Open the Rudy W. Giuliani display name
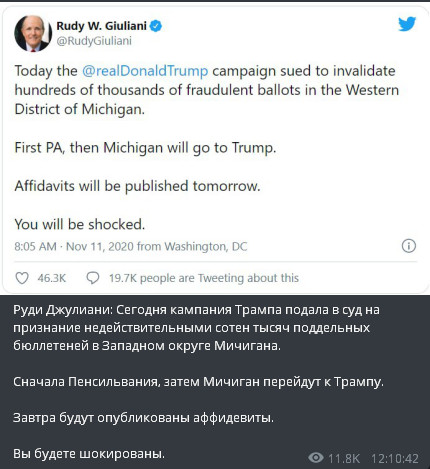The height and width of the screenshot is (469, 430). (x=102, y=26)
